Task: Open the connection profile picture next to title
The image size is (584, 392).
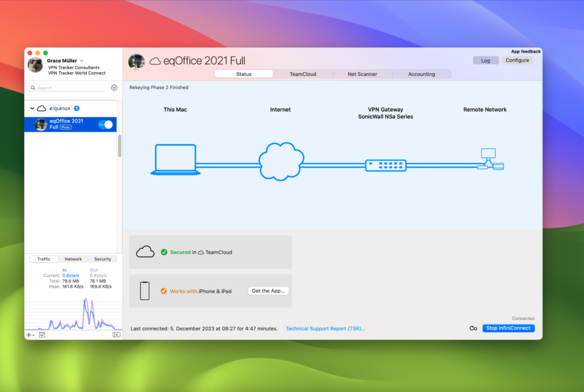Action: point(136,60)
